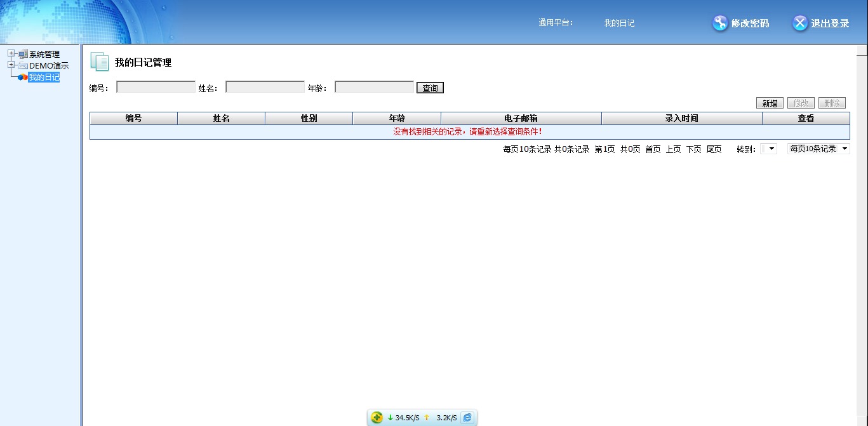Focus the 编号 input field
The image size is (868, 426).
[156, 87]
